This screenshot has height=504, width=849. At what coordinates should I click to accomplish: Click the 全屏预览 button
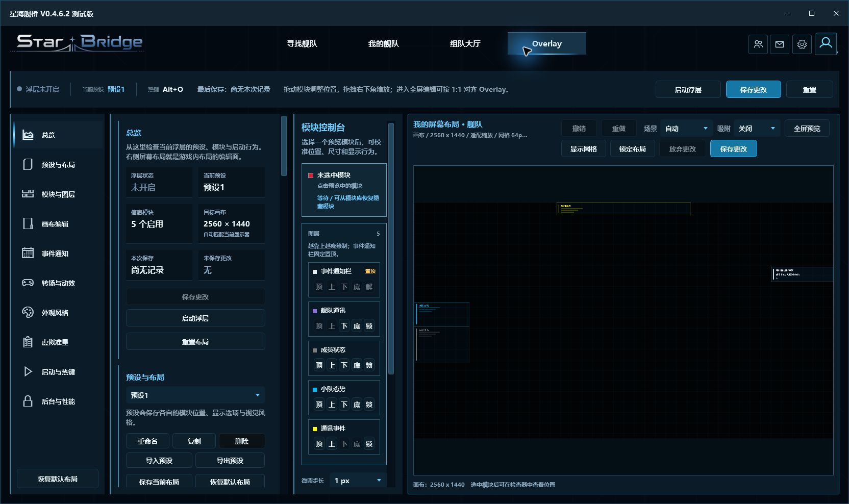tap(807, 129)
